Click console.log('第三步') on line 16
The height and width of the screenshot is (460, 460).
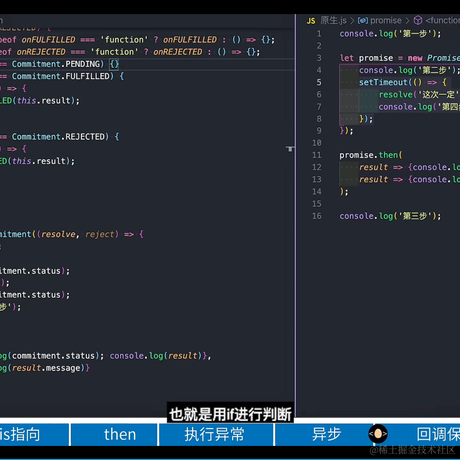390,216
